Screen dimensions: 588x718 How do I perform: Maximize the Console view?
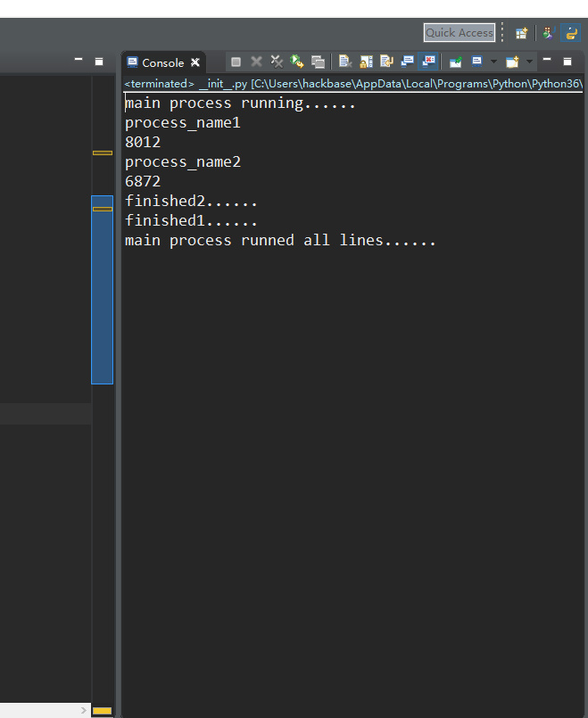pos(567,62)
